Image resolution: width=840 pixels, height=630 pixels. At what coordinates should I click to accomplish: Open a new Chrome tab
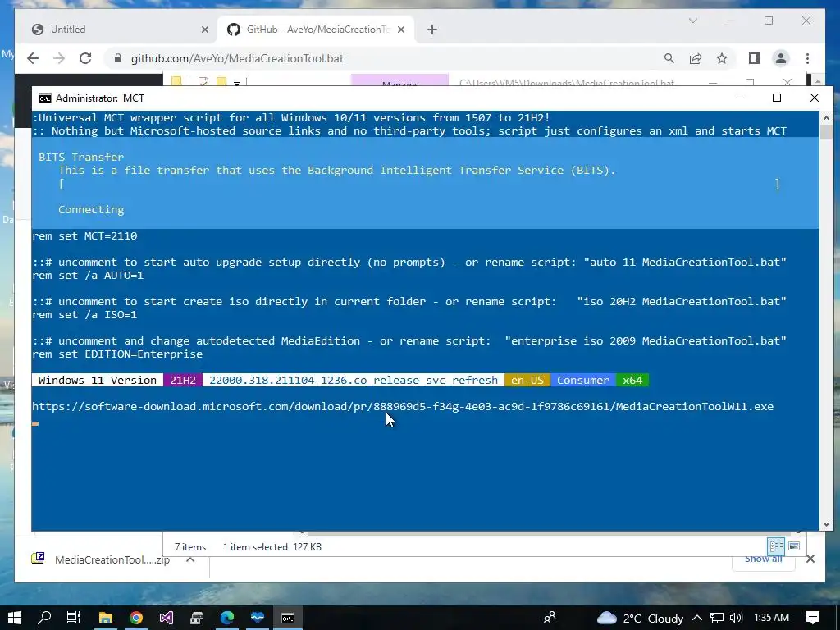click(432, 30)
